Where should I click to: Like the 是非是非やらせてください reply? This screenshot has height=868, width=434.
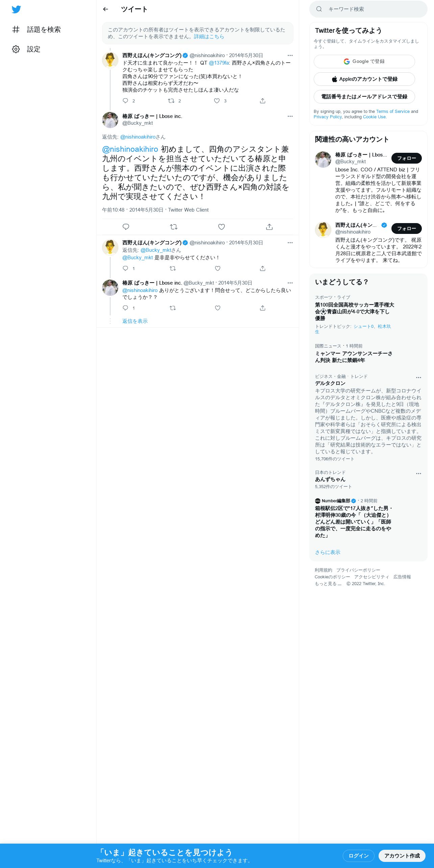point(218,268)
